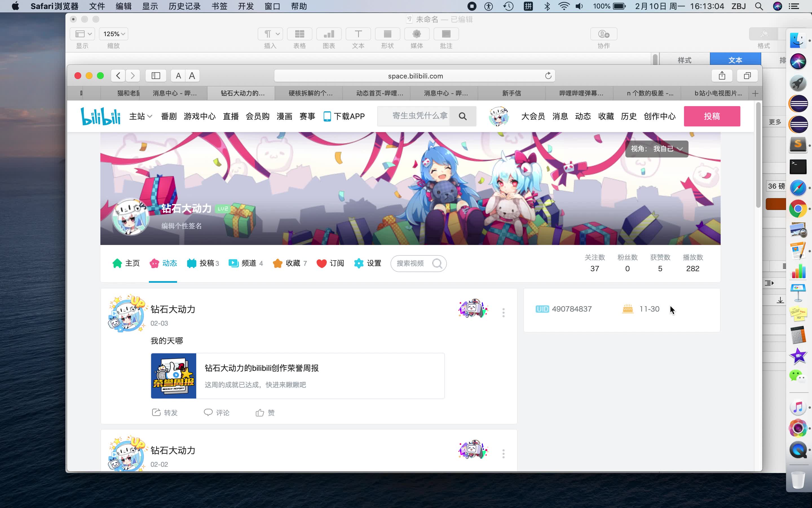Click the 协作 collaborate icon in Pages
Image resolution: width=812 pixels, height=508 pixels.
click(x=604, y=34)
